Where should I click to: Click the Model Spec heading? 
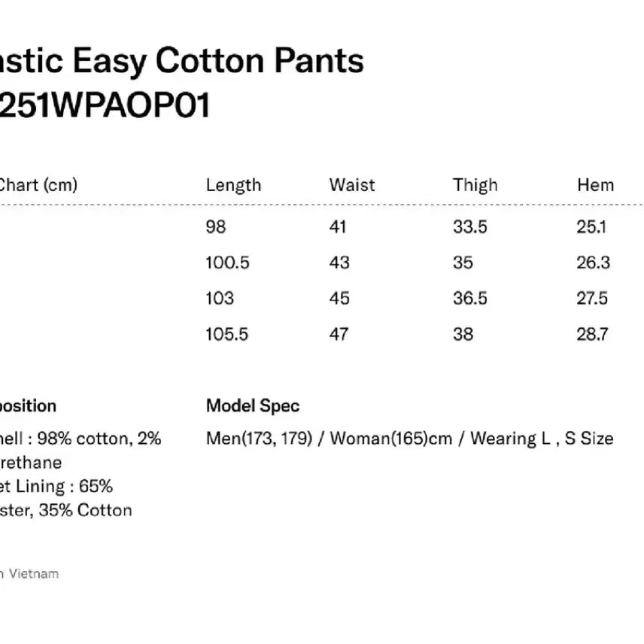click(253, 406)
